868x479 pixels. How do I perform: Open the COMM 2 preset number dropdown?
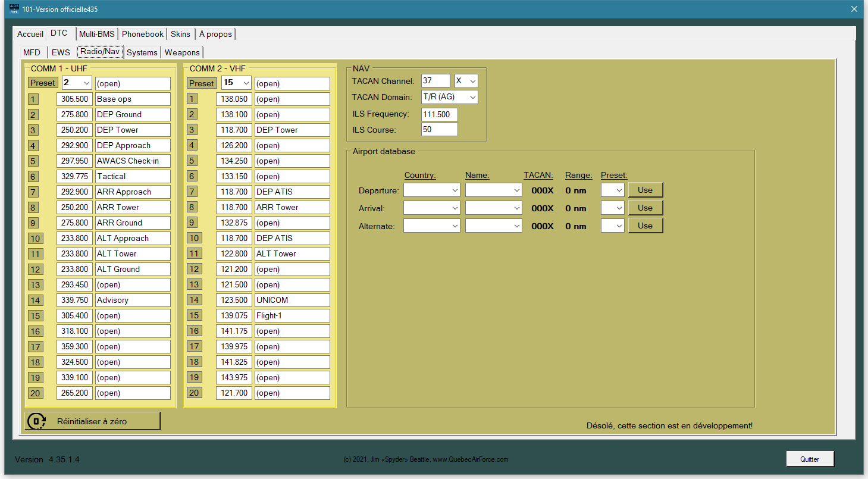click(236, 83)
